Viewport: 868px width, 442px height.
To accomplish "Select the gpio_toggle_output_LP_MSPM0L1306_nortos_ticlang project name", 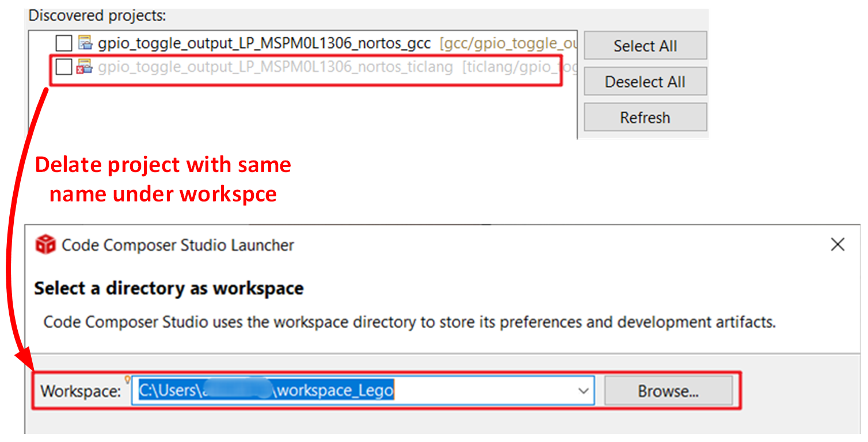I will click(275, 67).
